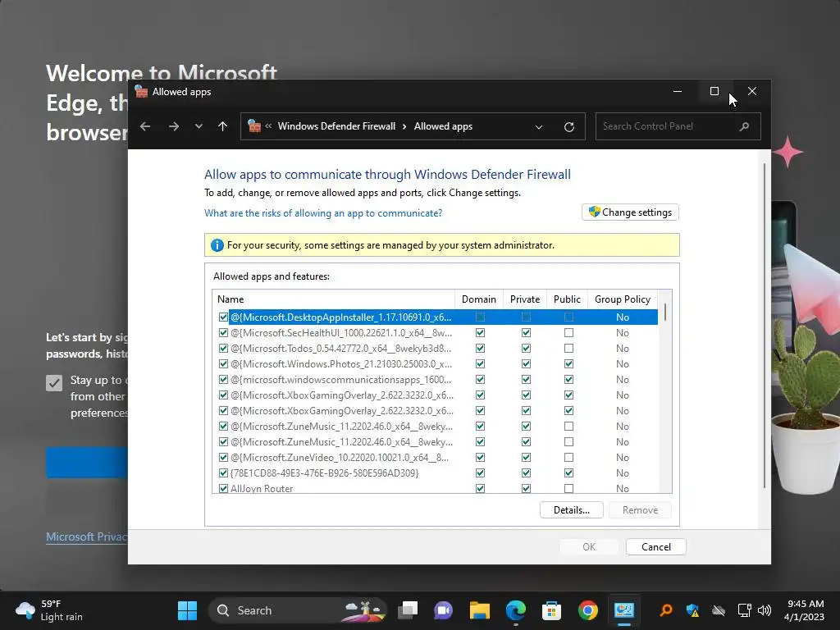This screenshot has width=840, height=630.
Task: Click Control Panel taskbar icon
Action: click(x=624, y=610)
